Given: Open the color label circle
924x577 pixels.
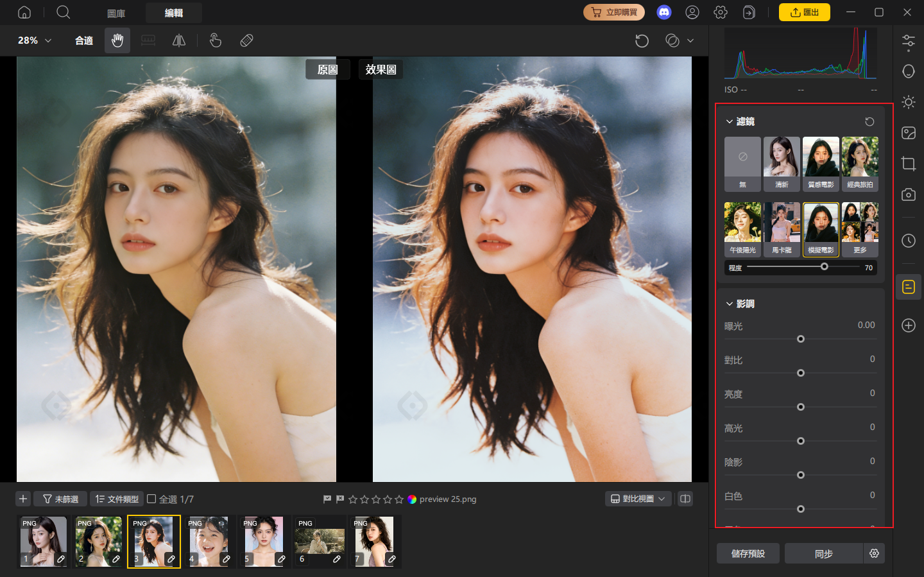Looking at the screenshot, I should coord(412,499).
